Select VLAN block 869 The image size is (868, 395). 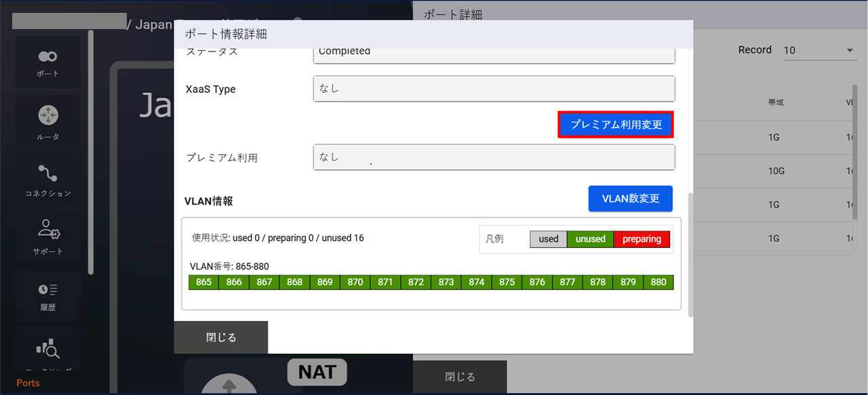325,282
